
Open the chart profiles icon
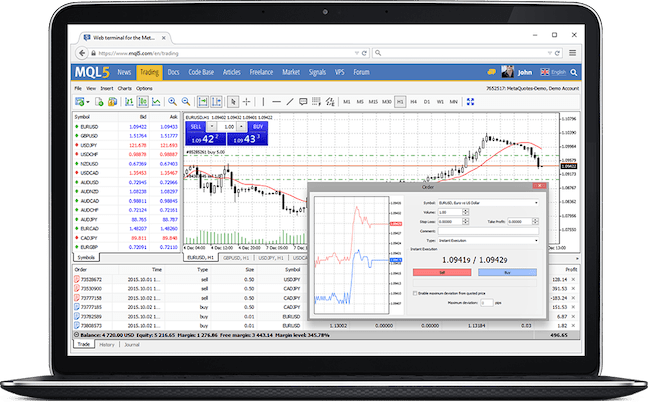(112, 102)
